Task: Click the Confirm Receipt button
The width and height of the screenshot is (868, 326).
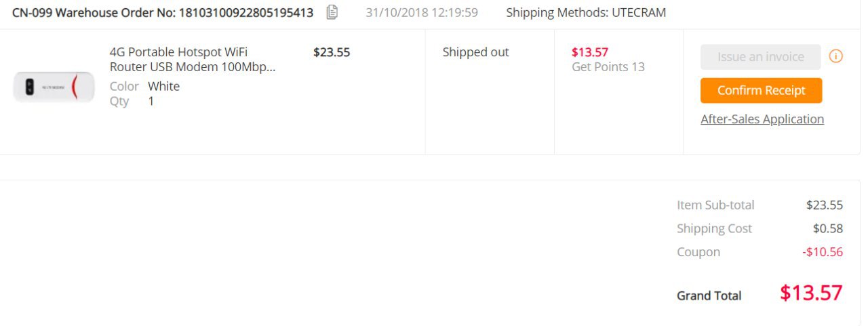Action: 761,90
